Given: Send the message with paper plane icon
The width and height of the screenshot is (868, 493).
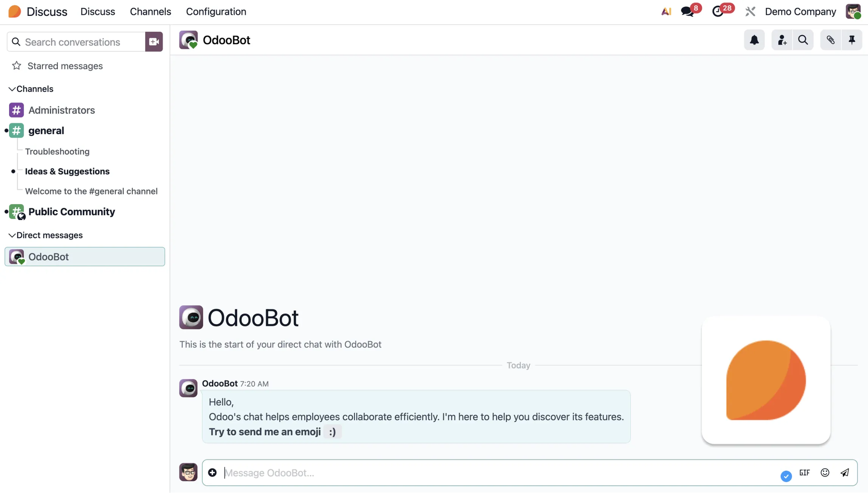Looking at the screenshot, I should point(844,473).
